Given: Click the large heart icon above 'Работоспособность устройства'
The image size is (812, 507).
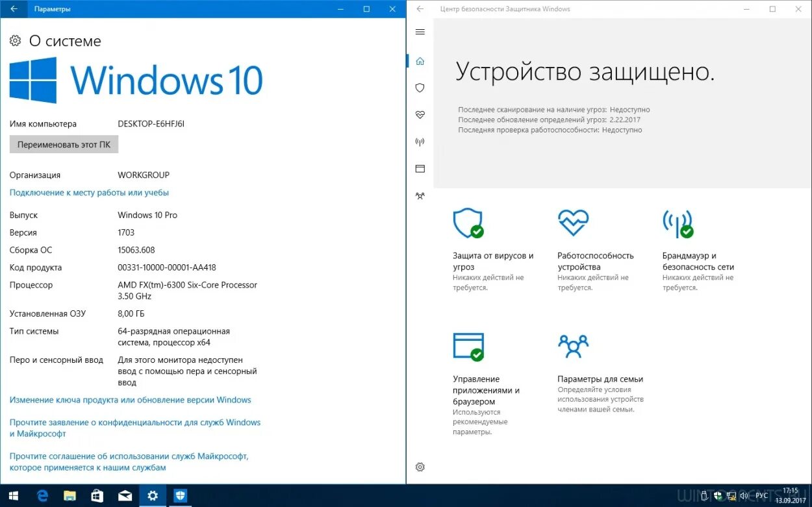Looking at the screenshot, I should 573,223.
